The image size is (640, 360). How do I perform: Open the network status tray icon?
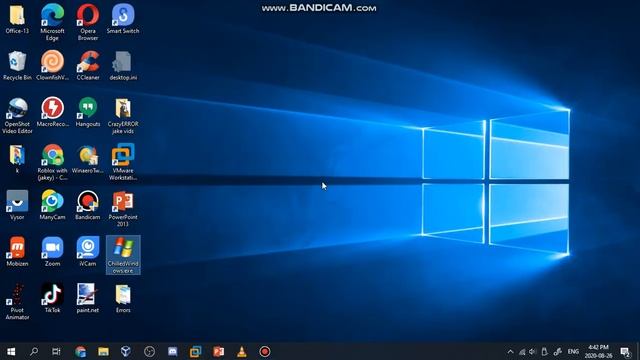click(522, 351)
